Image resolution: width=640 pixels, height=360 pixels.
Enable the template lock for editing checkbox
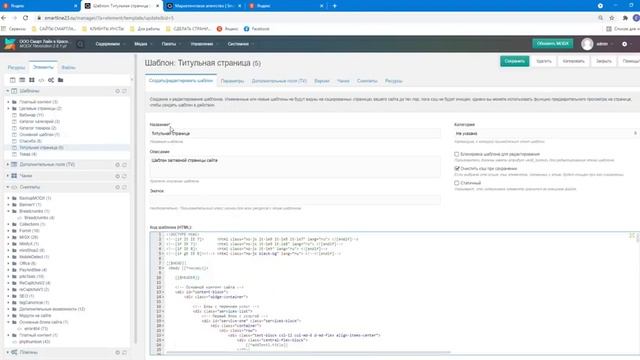(x=457, y=154)
